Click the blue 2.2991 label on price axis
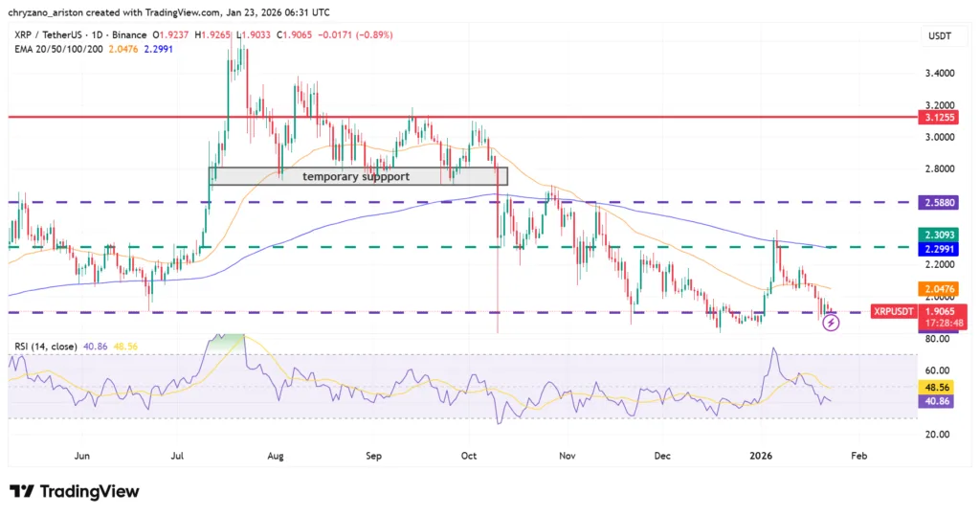The width and height of the screenshot is (980, 516). tap(938, 249)
